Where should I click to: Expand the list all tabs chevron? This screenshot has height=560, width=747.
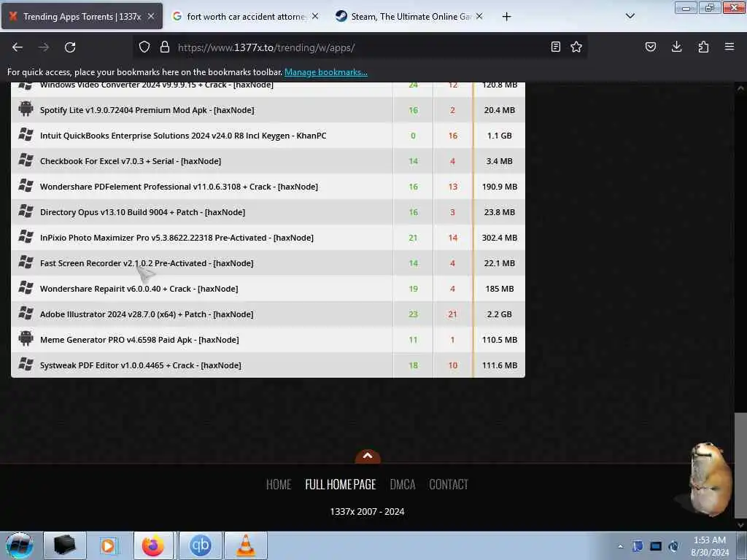630,16
